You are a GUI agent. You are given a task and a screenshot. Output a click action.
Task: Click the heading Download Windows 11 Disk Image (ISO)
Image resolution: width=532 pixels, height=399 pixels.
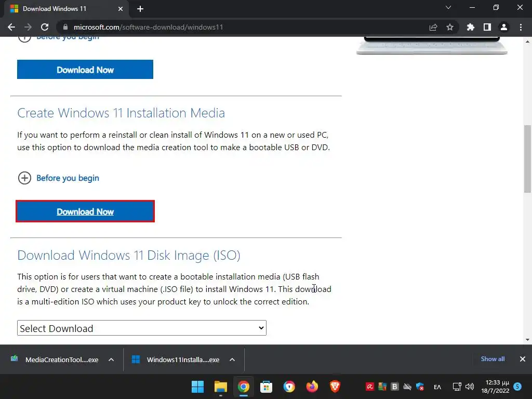(129, 255)
